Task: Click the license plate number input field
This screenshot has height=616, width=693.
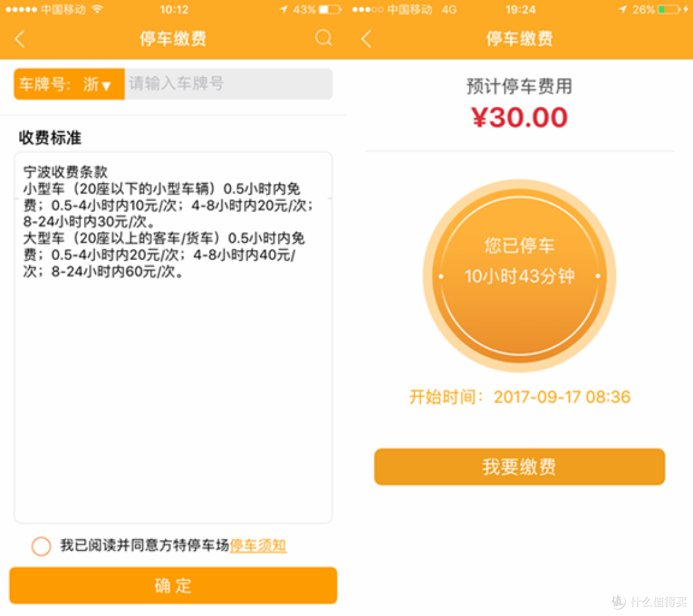Action: (x=228, y=83)
